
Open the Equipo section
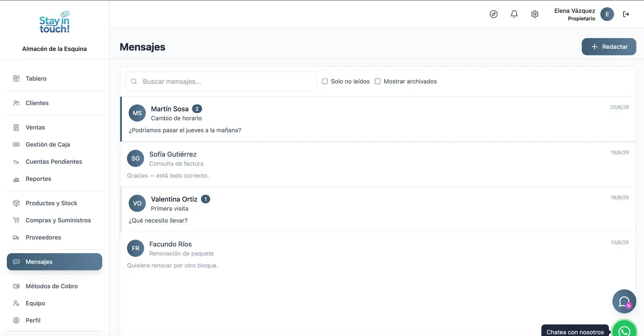(x=54, y=303)
